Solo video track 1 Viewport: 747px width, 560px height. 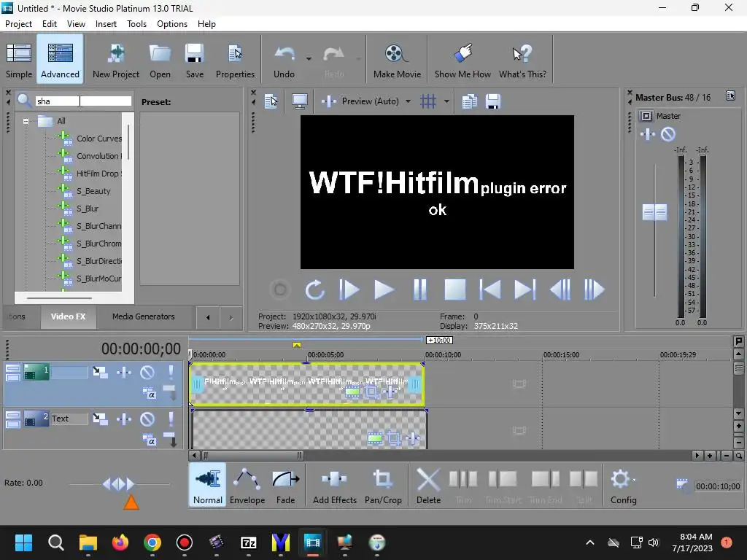(171, 372)
